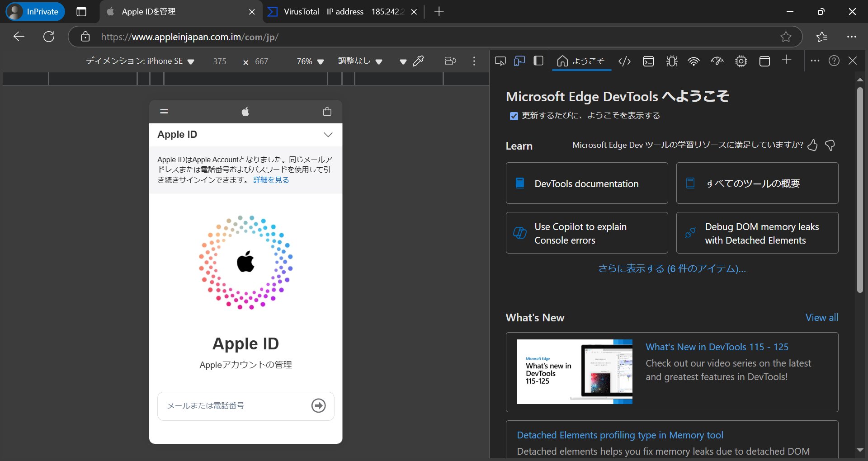Open the unlabeled dropdown arrow beside eyedropper
The width and height of the screenshot is (868, 461).
403,62
